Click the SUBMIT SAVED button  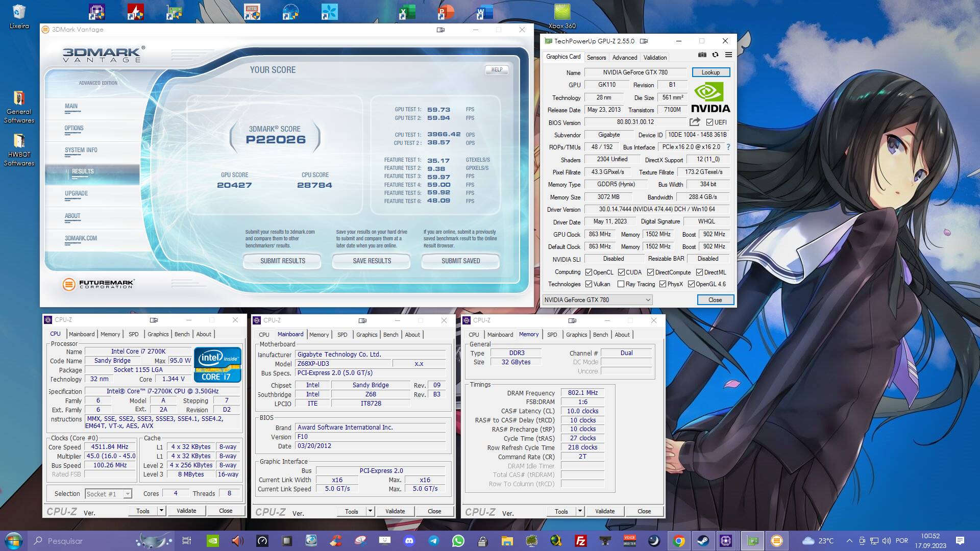[x=460, y=261]
